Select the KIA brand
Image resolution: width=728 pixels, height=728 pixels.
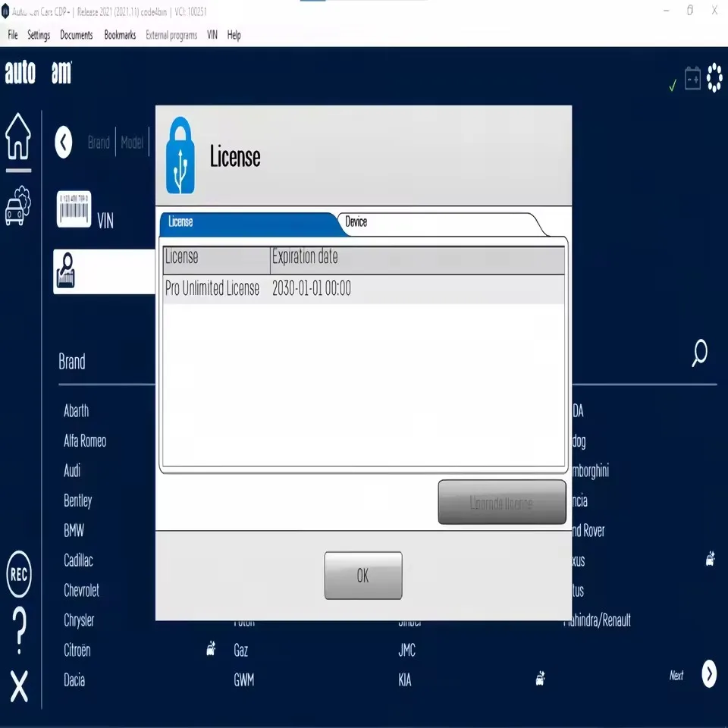[x=405, y=680]
